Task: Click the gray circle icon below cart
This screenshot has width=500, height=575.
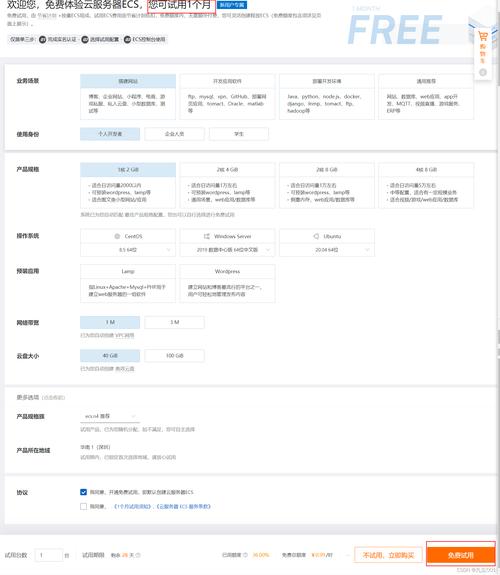Action: (x=483, y=72)
